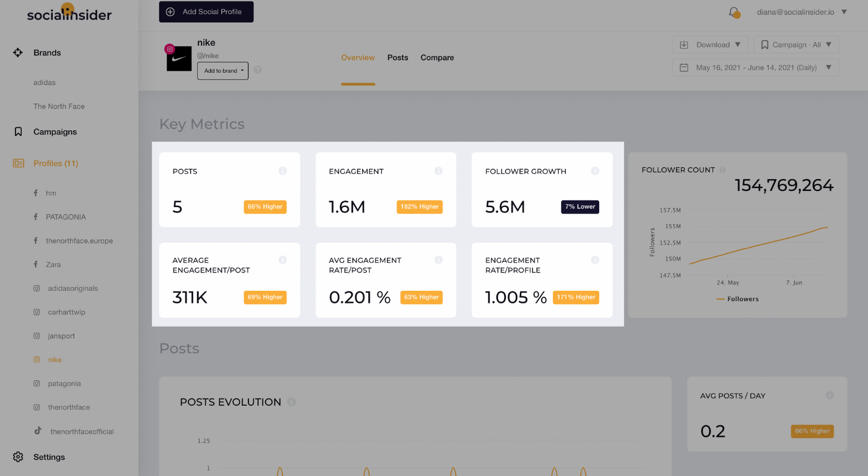Select the carharttwip profile
868x476 pixels.
click(x=67, y=312)
